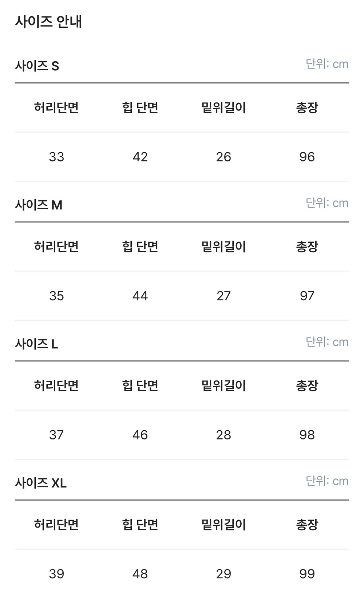
Task: Click hip value 46 in size L
Action: click(x=140, y=435)
